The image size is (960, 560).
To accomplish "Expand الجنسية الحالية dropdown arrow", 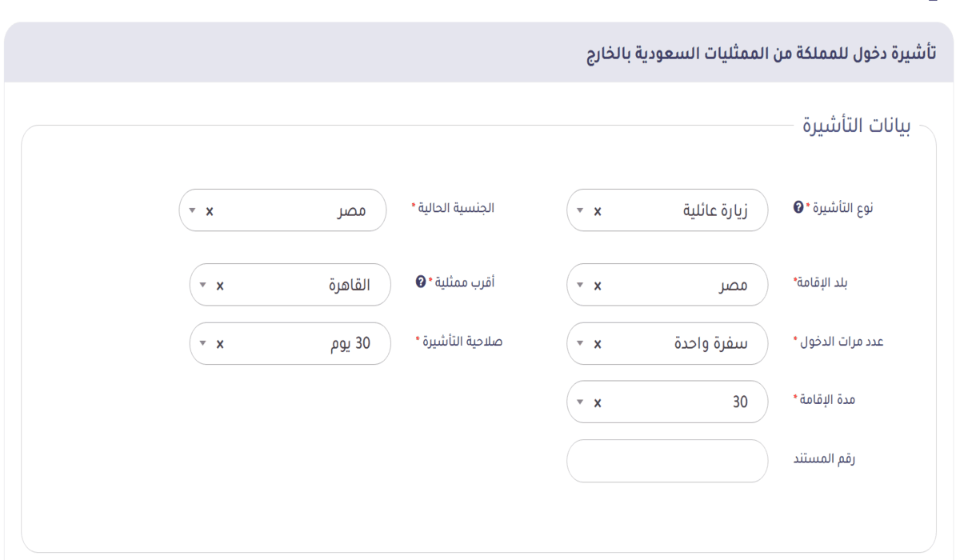I will tap(192, 211).
